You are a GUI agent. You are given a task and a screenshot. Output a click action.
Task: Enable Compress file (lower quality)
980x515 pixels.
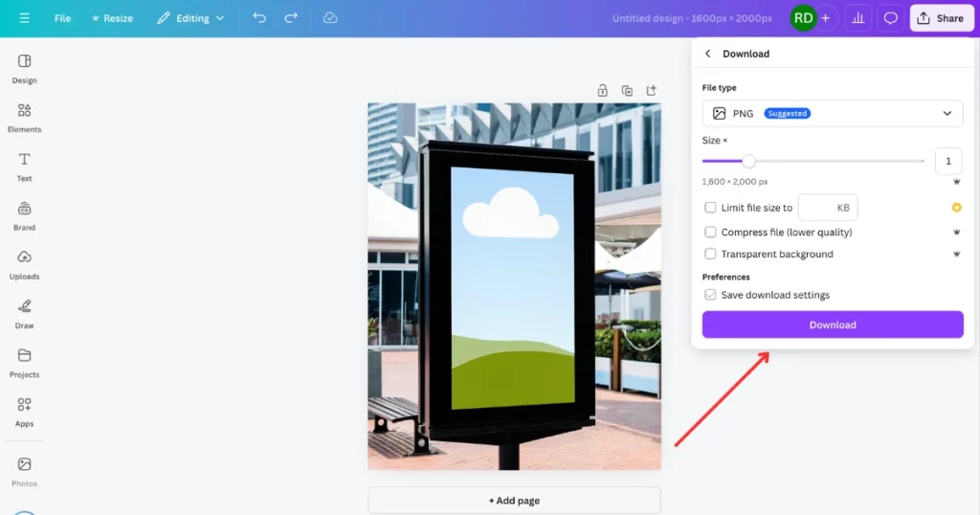710,232
